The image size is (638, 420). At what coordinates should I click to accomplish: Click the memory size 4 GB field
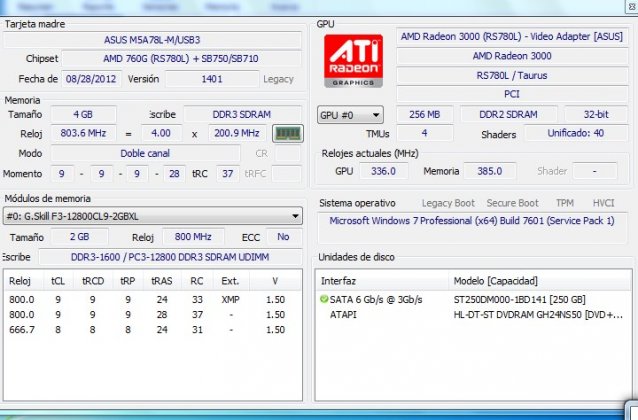point(83,114)
